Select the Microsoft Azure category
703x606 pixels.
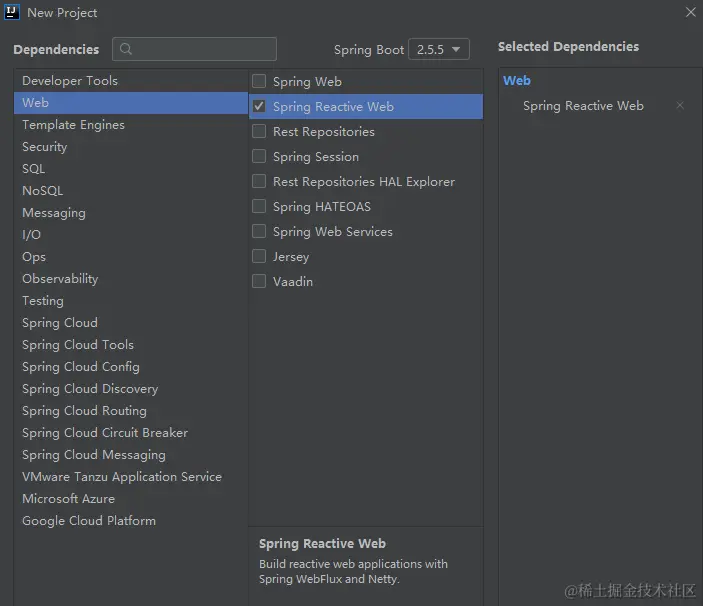point(131,498)
